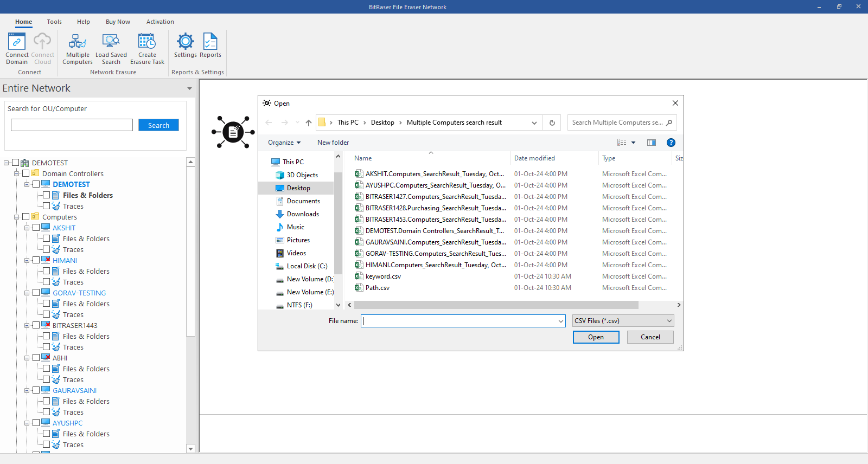Check the Computers group checkbox

pos(25,217)
